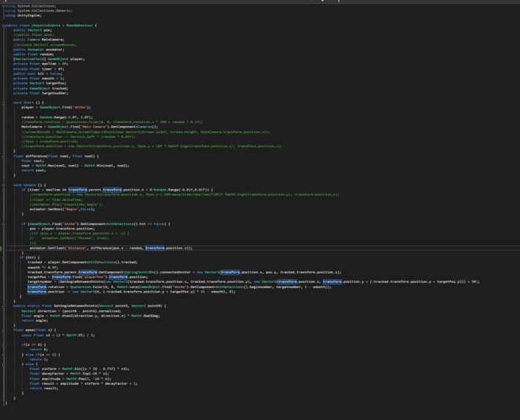Viewport: 520px width, 420px height.
Task: Collapse the chopsticksAnim class definition
Action: click(4, 25)
